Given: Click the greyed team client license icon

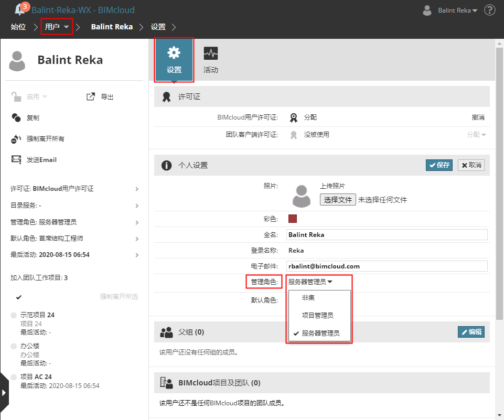Looking at the screenshot, I should coord(294,135).
